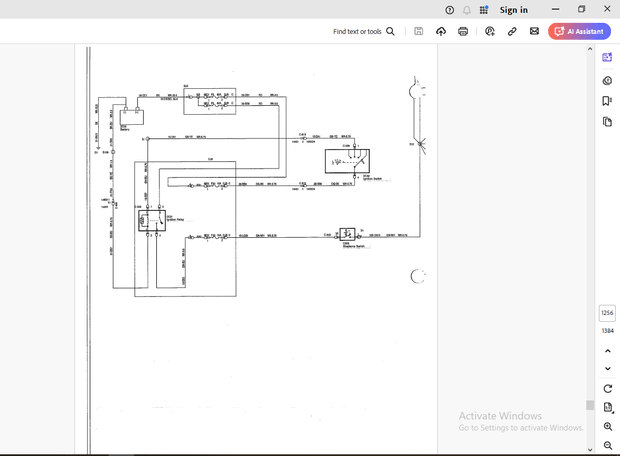The width and height of the screenshot is (620, 456).
Task: Open the AI Assistant panel in the sidebar
Action: (x=607, y=57)
